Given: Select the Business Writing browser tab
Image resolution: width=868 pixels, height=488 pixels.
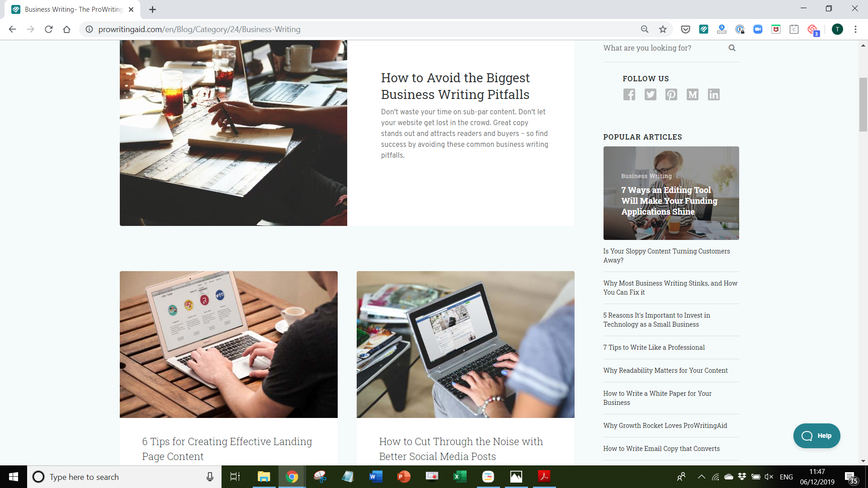Looking at the screenshot, I should tap(72, 9).
